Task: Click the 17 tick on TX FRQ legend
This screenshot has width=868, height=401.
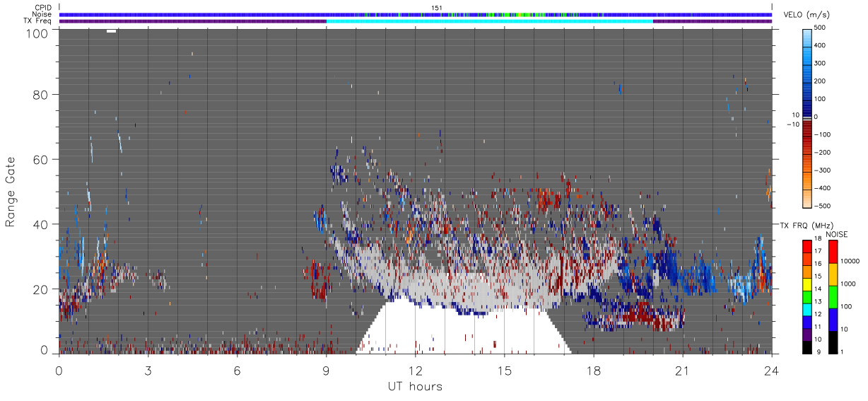Action: coord(817,252)
